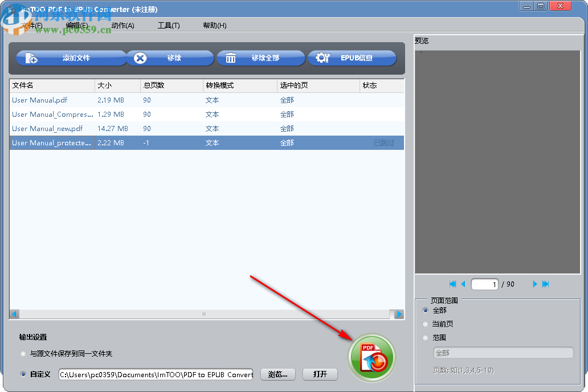Click the page number input field
Screen dimensions: 588x392
485,284
